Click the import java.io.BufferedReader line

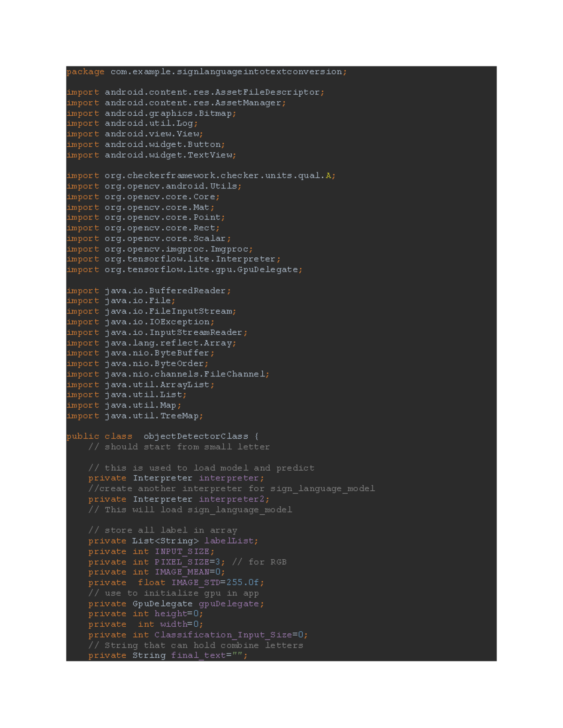[148, 291]
